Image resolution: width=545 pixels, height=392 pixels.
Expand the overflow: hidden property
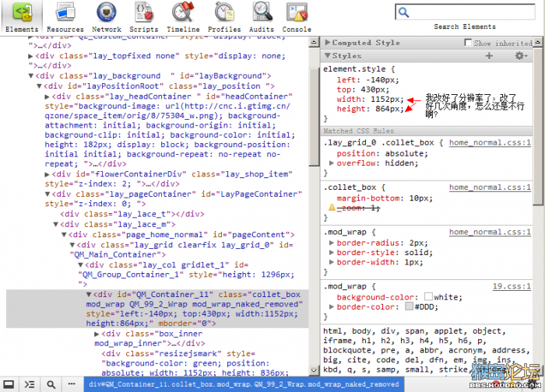pos(331,163)
